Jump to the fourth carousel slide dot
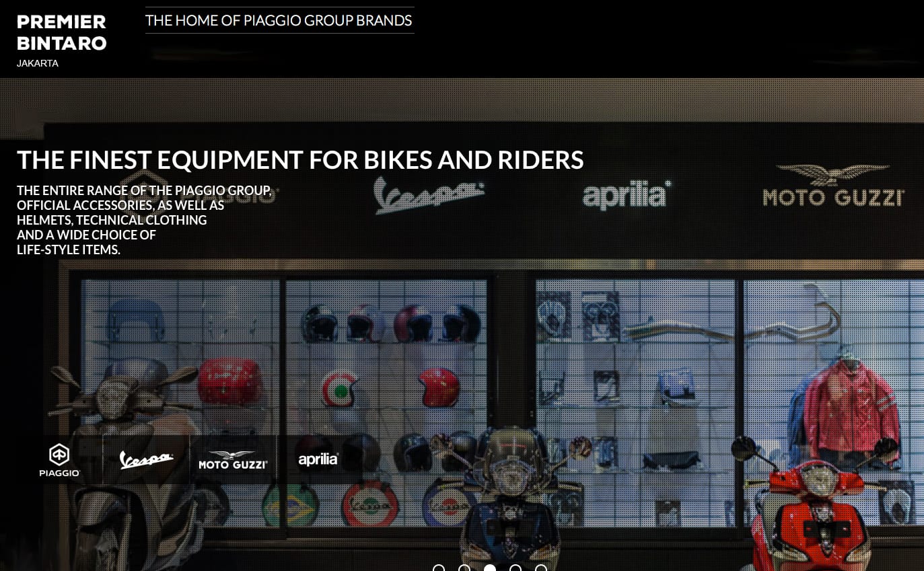This screenshot has height=571, width=924. (516, 568)
